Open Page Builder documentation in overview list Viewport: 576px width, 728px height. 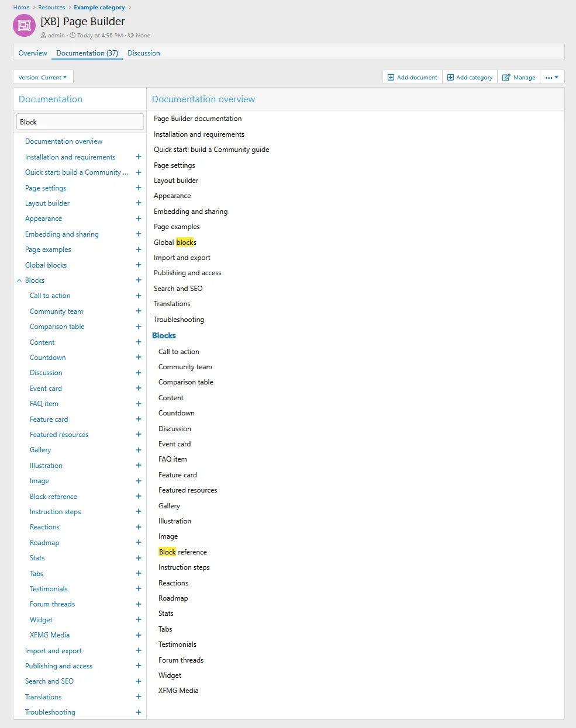click(x=198, y=119)
